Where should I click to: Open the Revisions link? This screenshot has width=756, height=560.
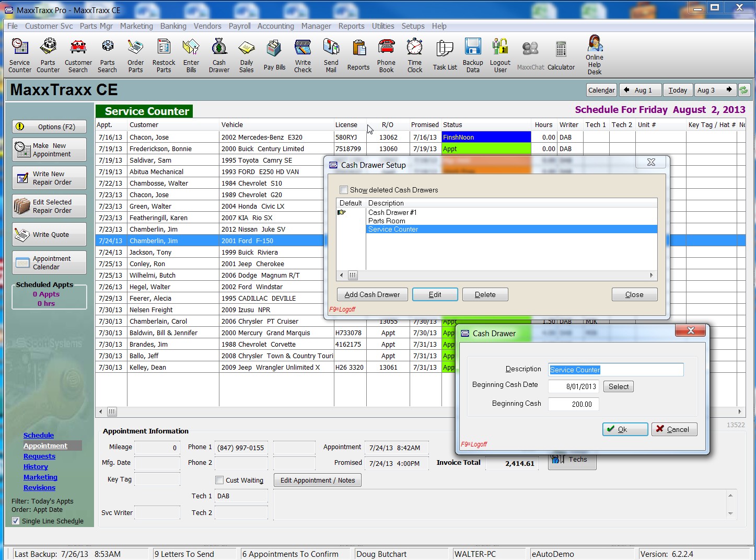pos(39,487)
